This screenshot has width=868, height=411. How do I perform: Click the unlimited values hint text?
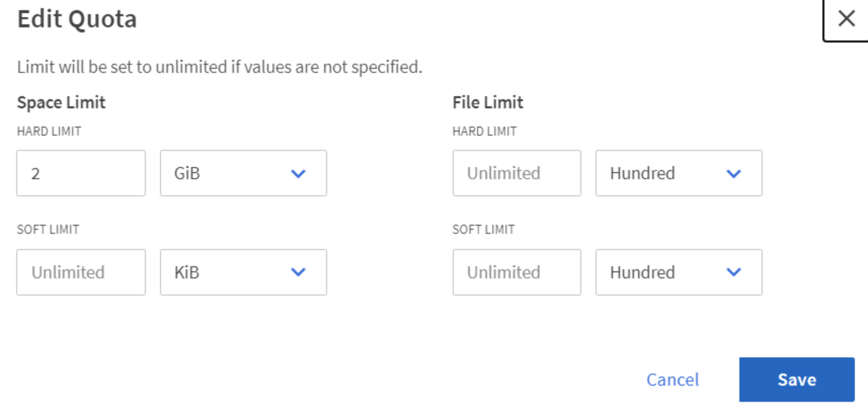point(219,67)
